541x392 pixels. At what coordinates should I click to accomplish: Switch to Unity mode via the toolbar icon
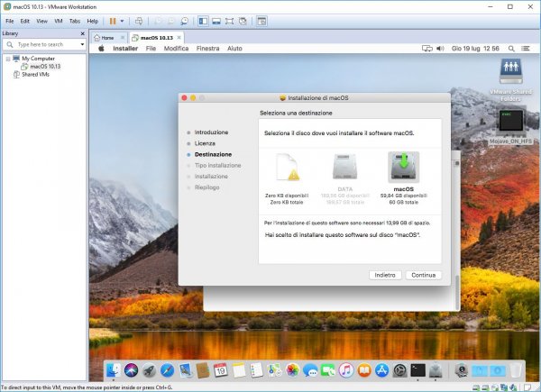243,21
